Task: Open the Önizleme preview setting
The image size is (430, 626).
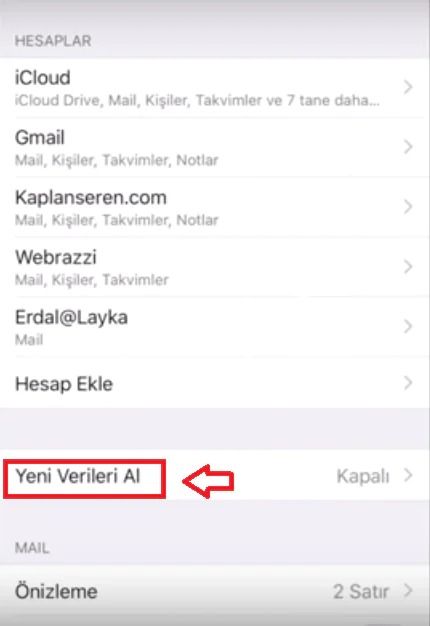Action: pyautogui.click(x=215, y=591)
